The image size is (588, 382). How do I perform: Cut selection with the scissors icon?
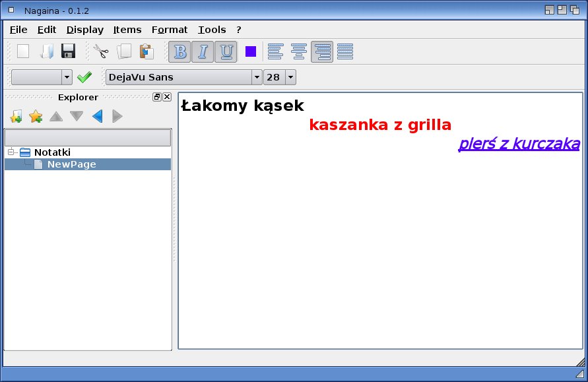tap(101, 51)
